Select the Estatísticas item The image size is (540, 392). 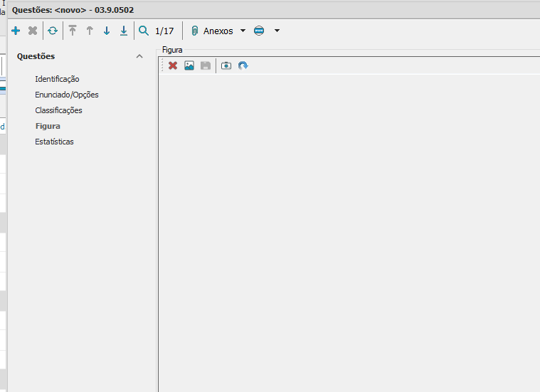[54, 142]
